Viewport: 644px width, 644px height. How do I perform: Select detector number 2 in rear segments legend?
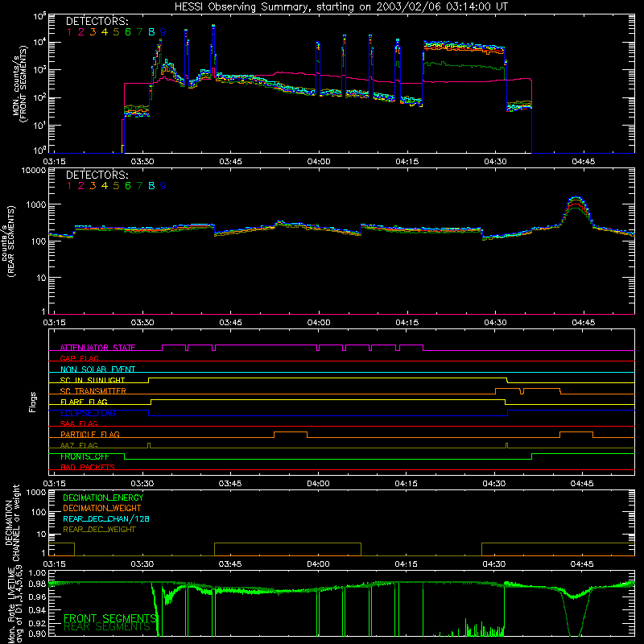coord(81,186)
